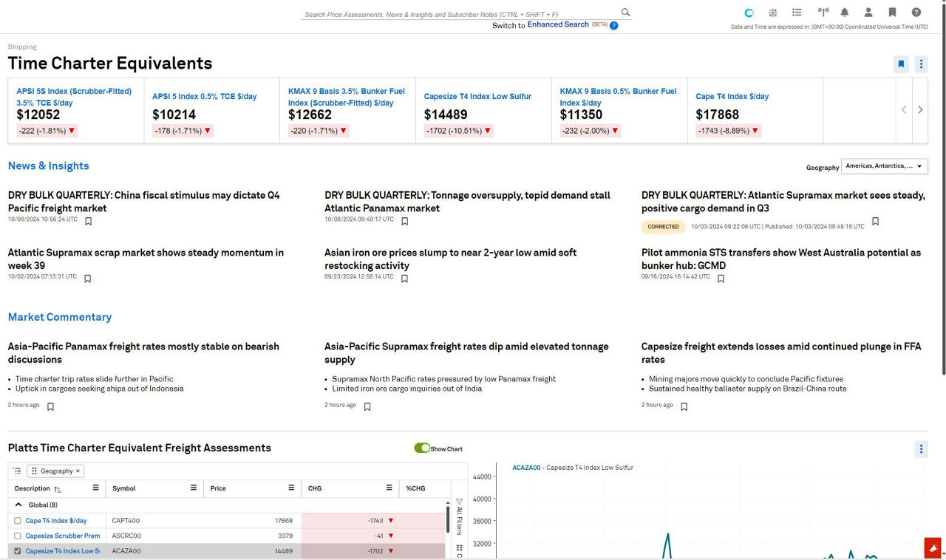The height and width of the screenshot is (560, 946).
Task: Open the Symbol column menu
Action: (x=194, y=488)
